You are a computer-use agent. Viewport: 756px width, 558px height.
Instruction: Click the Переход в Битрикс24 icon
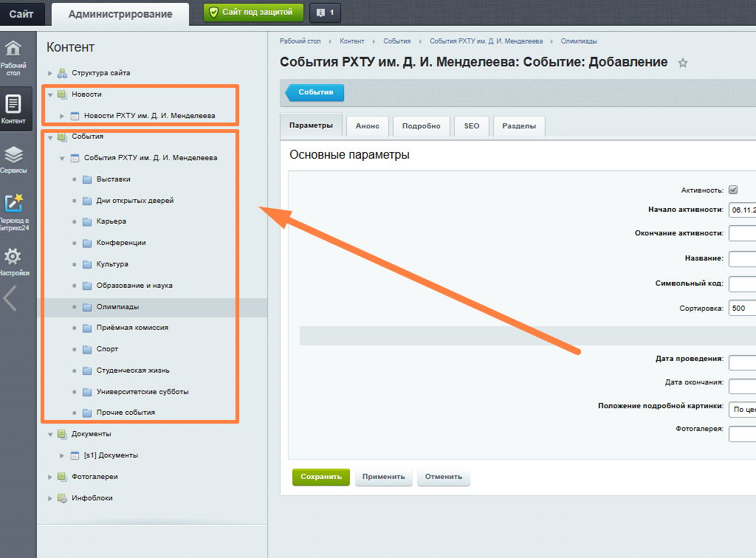pos(13,211)
